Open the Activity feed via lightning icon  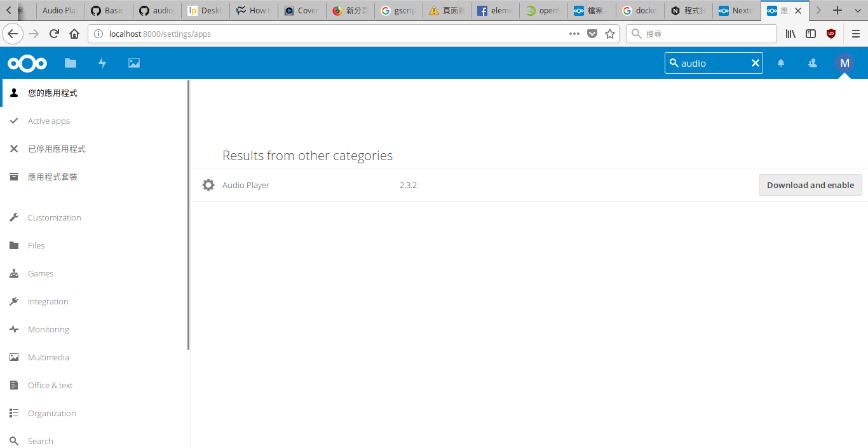[x=102, y=63]
